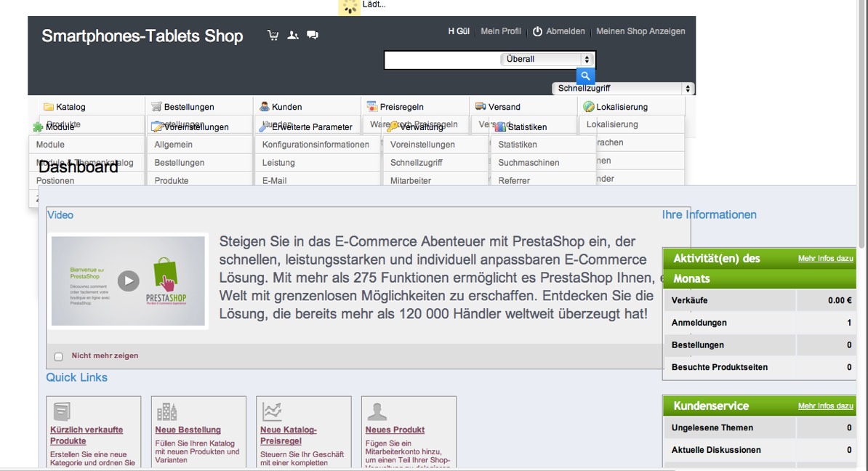The width and height of the screenshot is (868, 471).
Task: Open Kürzlich verkaufte Produkte link
Action: (87, 435)
